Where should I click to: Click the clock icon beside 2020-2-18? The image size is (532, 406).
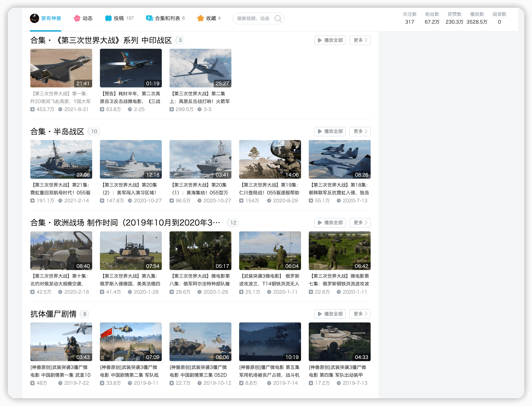tap(60, 292)
